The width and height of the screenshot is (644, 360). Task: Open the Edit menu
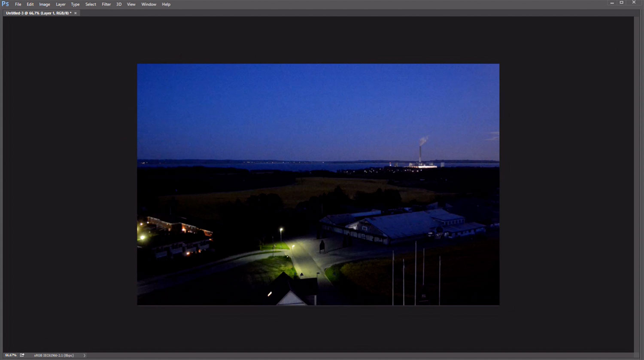(x=30, y=4)
